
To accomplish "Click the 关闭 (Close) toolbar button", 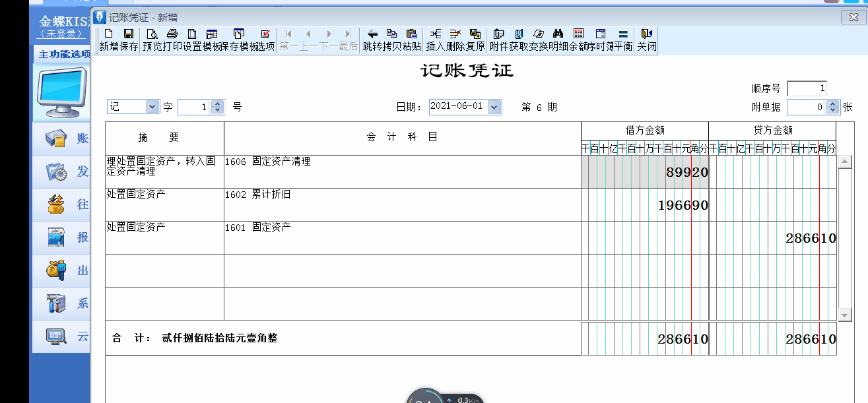I will [646, 40].
